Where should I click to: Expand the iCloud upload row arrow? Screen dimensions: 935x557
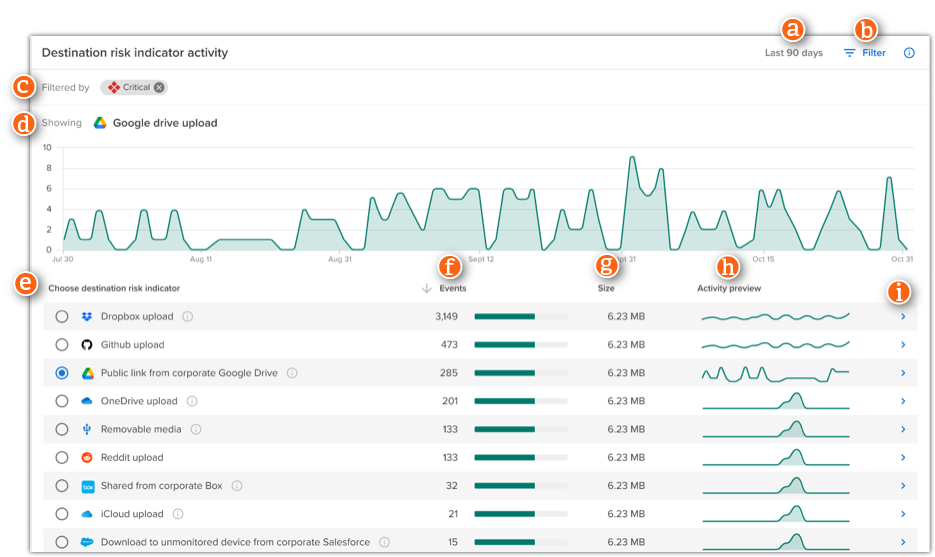pyautogui.click(x=902, y=514)
